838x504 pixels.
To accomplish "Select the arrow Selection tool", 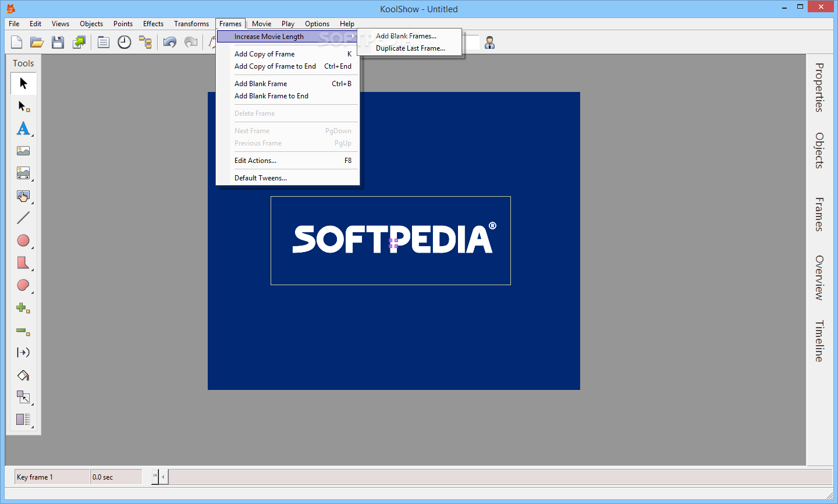I will tap(23, 84).
